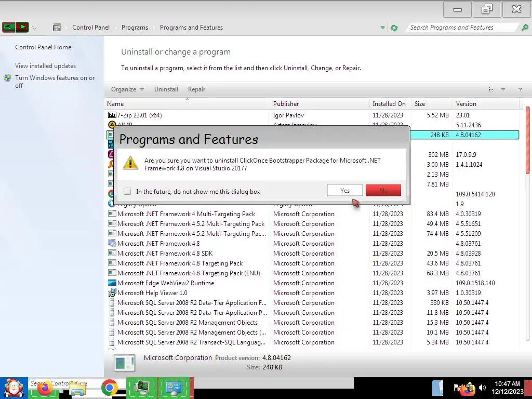Sort by the Publisher column
The image size is (532, 399).
(x=320, y=104)
